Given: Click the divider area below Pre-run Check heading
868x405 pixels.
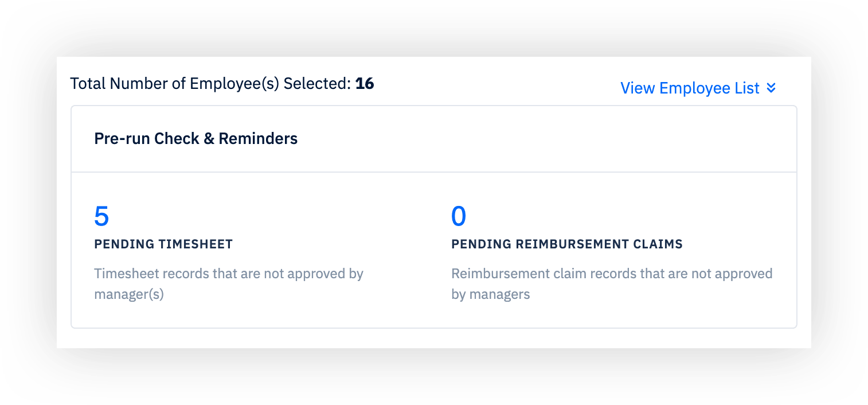Looking at the screenshot, I should point(434,170).
